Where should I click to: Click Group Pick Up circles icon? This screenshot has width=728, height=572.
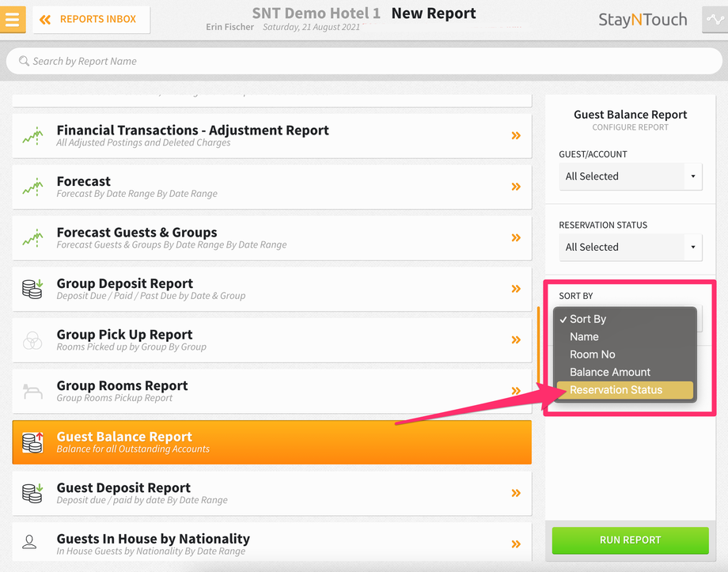[32, 340]
